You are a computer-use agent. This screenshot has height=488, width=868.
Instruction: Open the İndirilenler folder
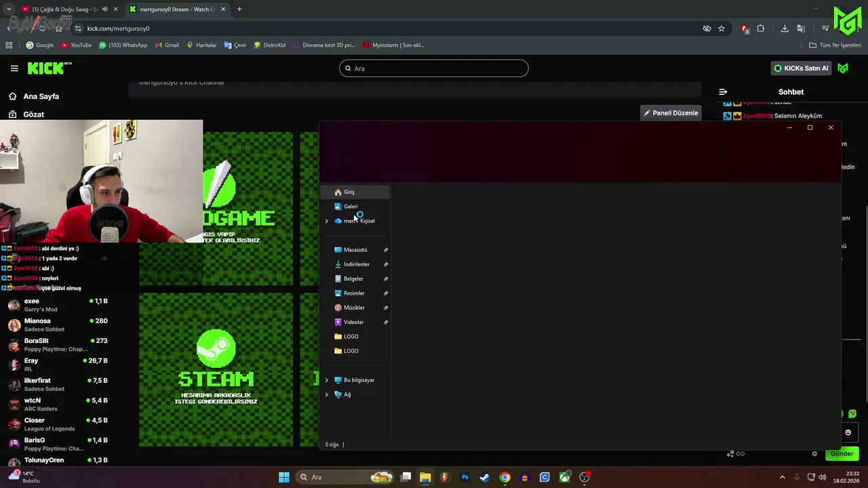355,264
